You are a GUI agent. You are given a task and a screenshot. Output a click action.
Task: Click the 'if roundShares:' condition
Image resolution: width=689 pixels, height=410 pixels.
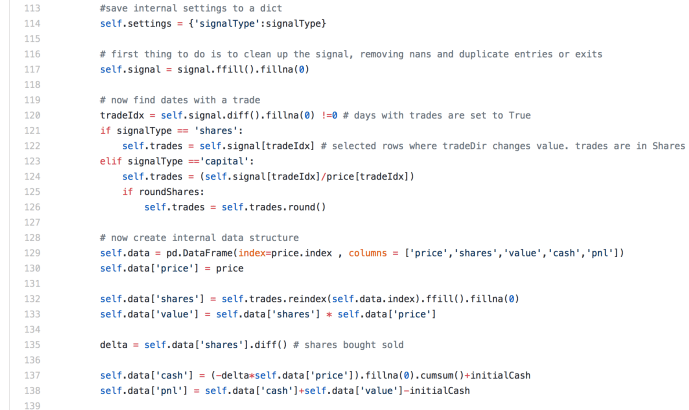[165, 192]
